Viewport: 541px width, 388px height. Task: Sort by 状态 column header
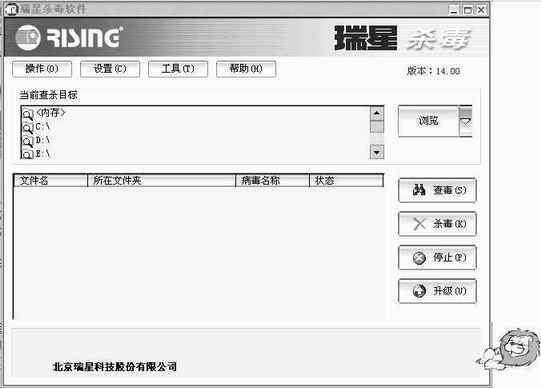[346, 180]
